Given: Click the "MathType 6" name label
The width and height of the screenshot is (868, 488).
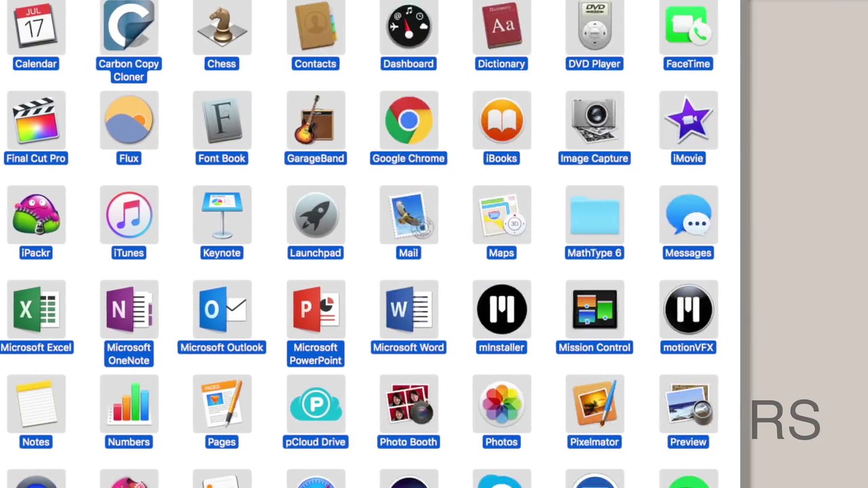Looking at the screenshot, I should 594,253.
